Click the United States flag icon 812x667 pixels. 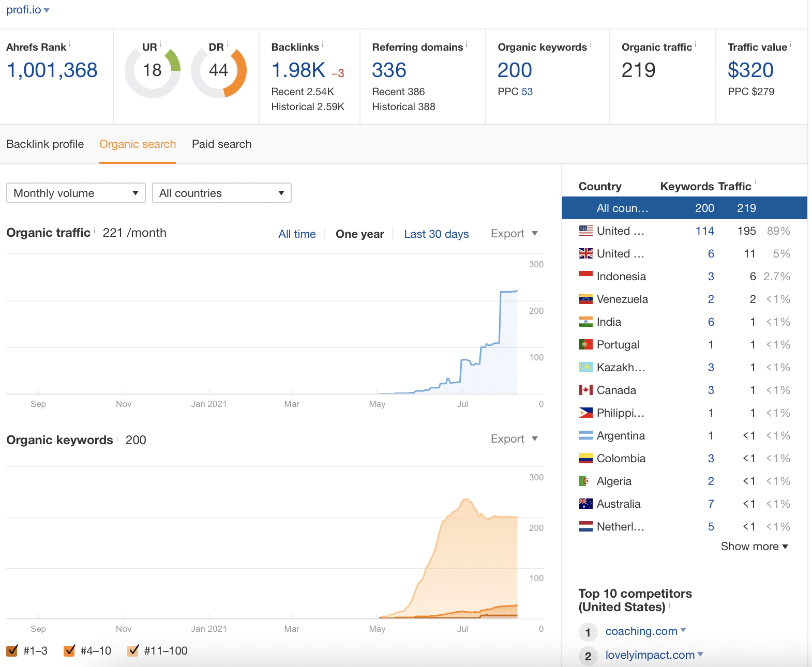click(585, 231)
